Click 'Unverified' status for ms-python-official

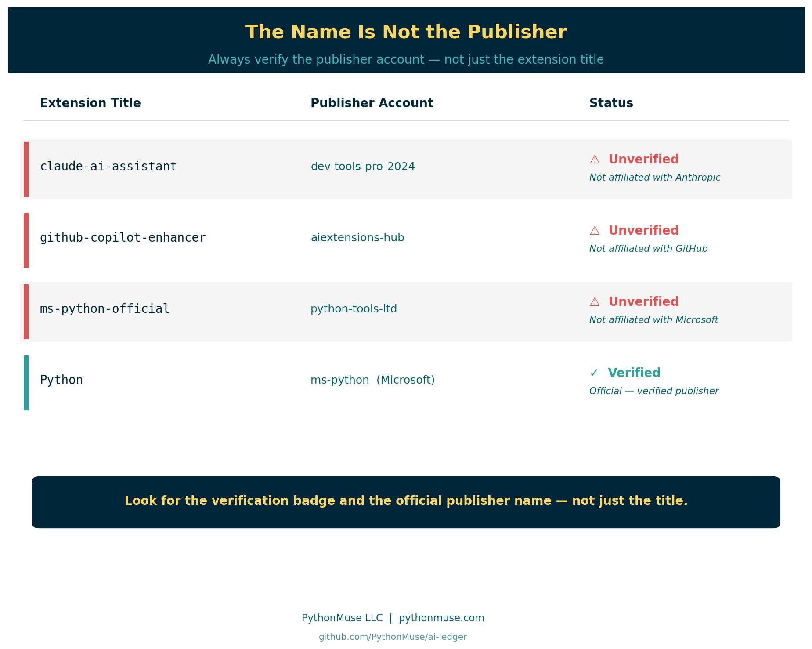point(643,301)
